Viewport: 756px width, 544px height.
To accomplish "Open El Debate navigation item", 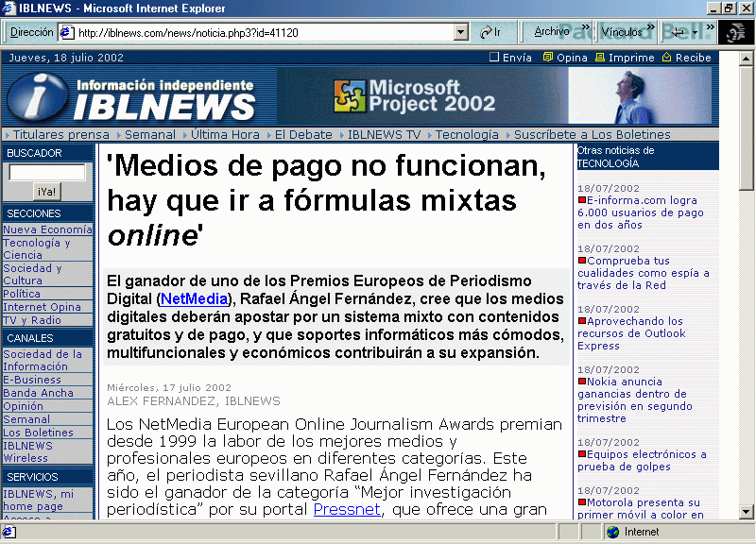I will pos(303,134).
